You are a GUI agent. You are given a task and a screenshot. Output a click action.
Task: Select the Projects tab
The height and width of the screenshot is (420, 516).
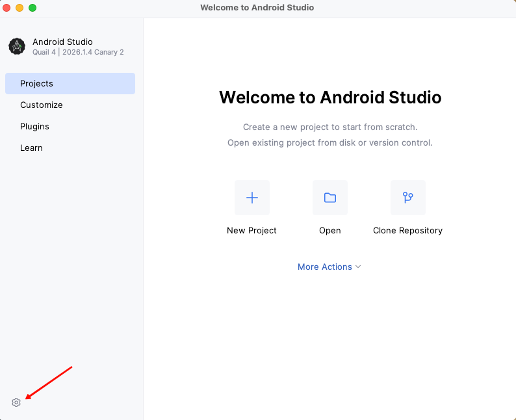[x=70, y=83]
